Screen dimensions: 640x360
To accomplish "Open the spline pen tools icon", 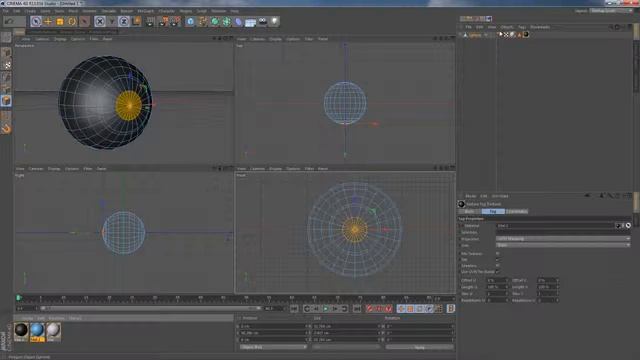I will pyautogui.click(x=202, y=21).
